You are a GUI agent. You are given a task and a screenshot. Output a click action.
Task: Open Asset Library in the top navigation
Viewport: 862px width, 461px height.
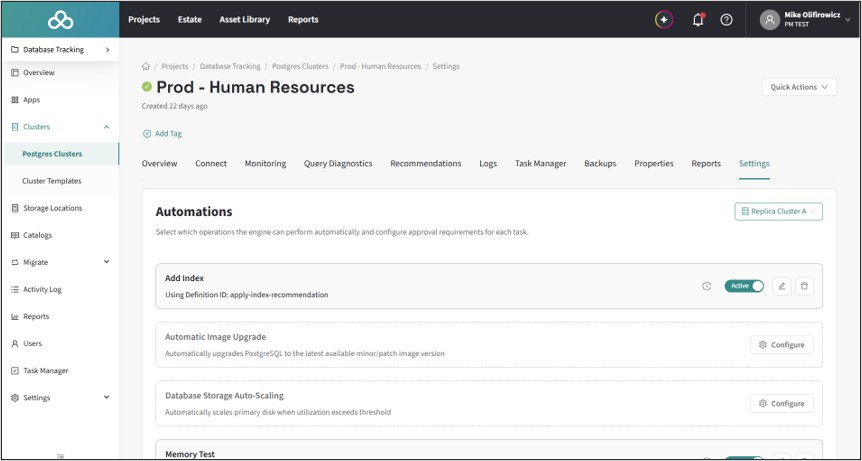245,20
